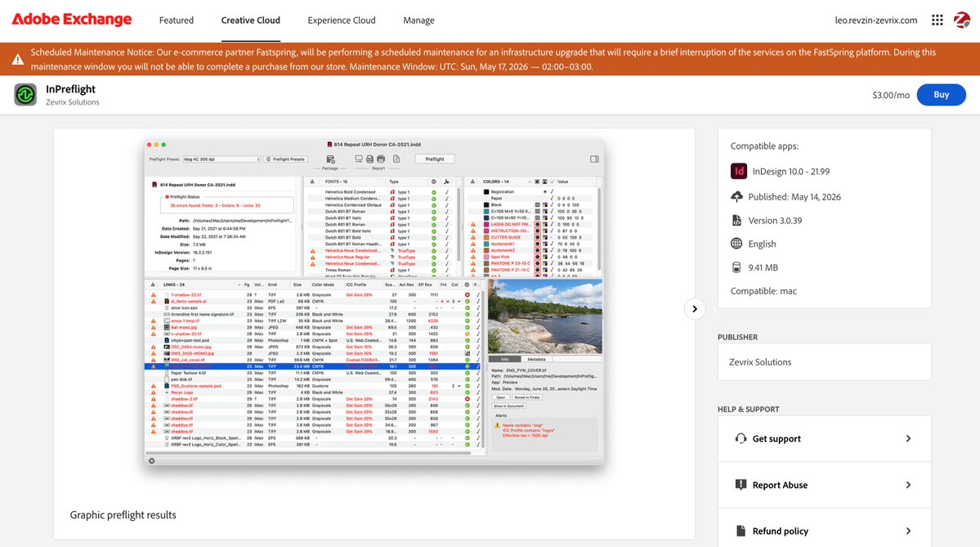Image resolution: width=980 pixels, height=547 pixels.
Task: Buy the InPreflight plugin
Action: pyautogui.click(x=942, y=94)
